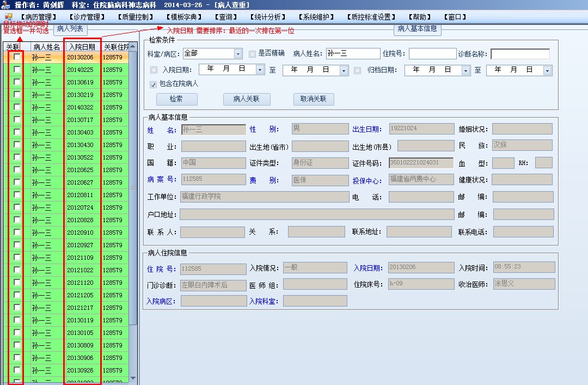Check the 关联 box for row 20120811

pyautogui.click(x=17, y=194)
